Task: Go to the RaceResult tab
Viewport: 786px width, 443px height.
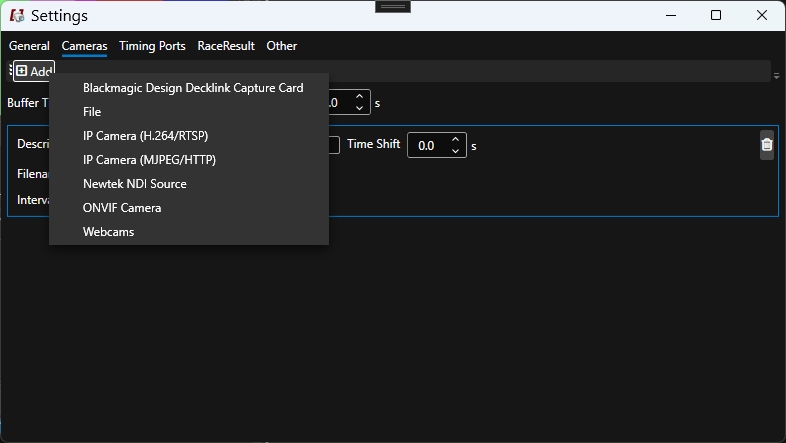Action: pos(226,46)
